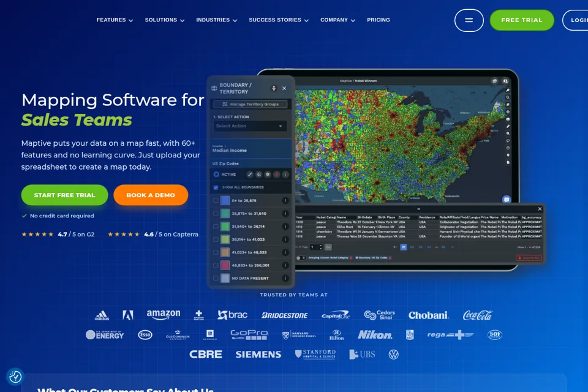Check the 0+ to 25,875 range checkbox

(x=216, y=201)
